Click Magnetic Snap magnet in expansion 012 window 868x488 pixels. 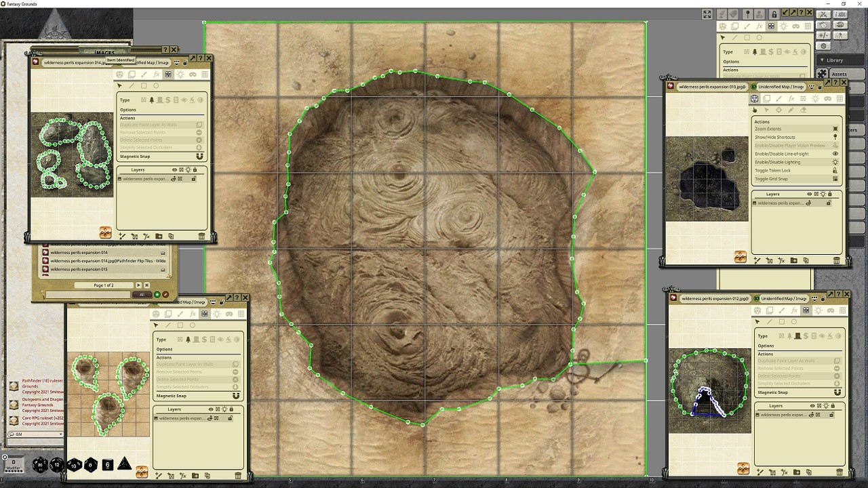click(x=837, y=392)
